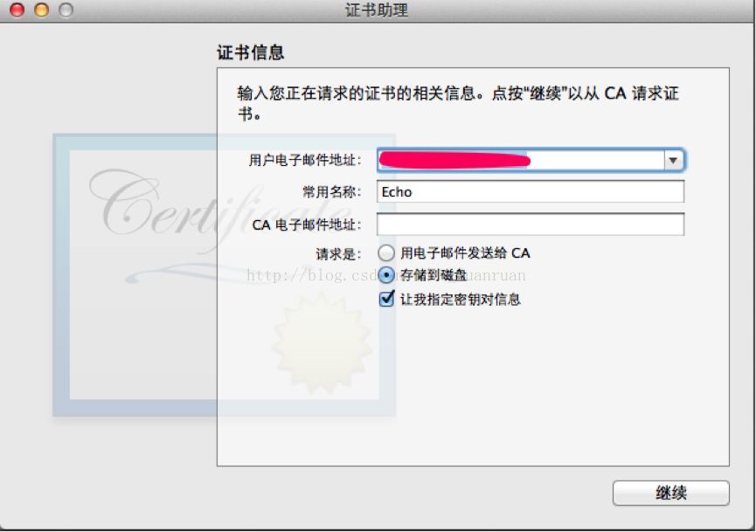
Task: Click the CA 电子邮件地址 label
Action: tap(307, 225)
